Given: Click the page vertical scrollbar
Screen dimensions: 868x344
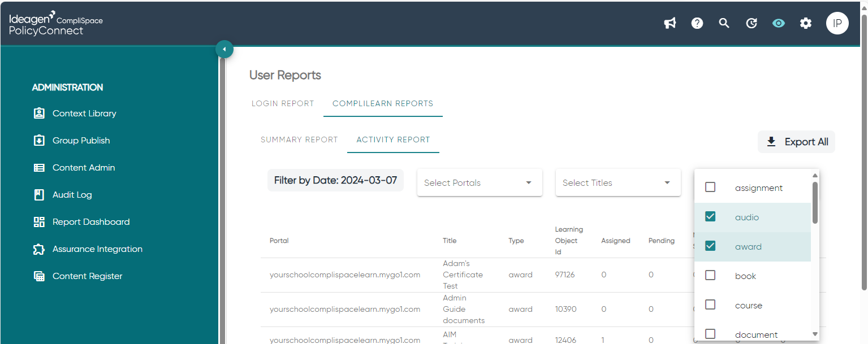Looking at the screenshot, I should tap(863, 153).
